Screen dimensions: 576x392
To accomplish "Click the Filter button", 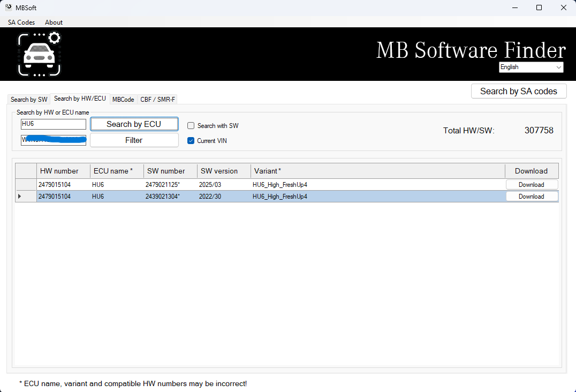I will [x=134, y=140].
